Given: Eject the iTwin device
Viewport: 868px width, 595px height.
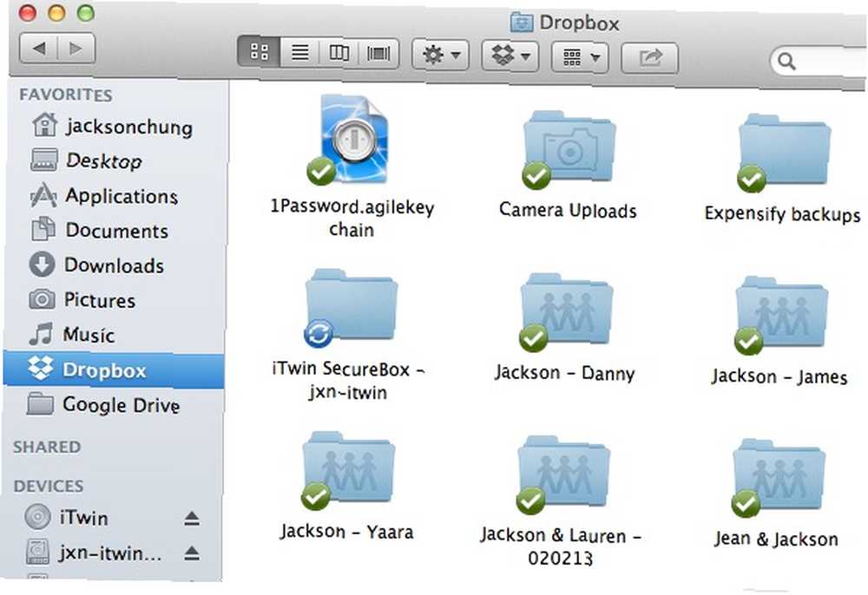Looking at the screenshot, I should (x=192, y=518).
